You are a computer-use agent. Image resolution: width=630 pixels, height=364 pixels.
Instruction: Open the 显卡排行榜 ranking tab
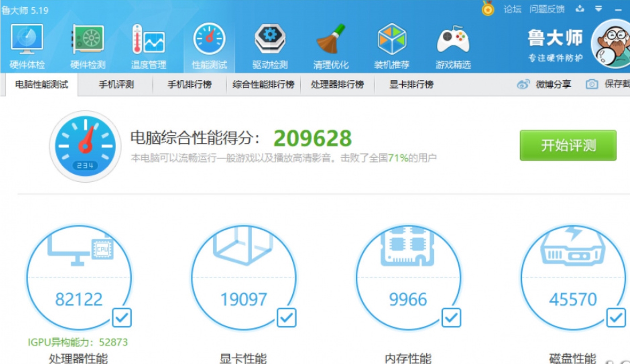410,84
